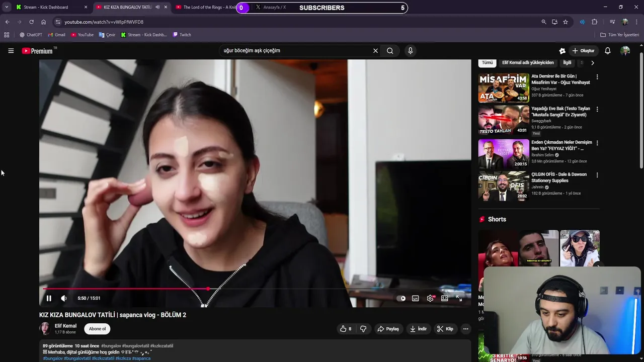The image size is (644, 362).
Task: Select Elif Kemal adlı yükleyiciden chip
Action: click(528, 63)
